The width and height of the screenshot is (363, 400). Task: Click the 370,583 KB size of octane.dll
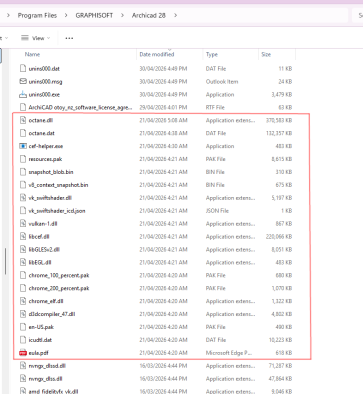(x=279, y=120)
